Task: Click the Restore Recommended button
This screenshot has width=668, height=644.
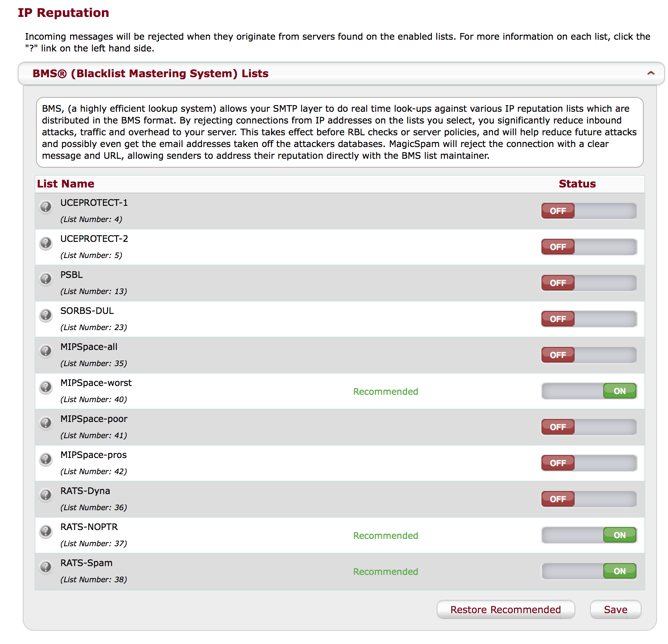Action: coord(505,609)
